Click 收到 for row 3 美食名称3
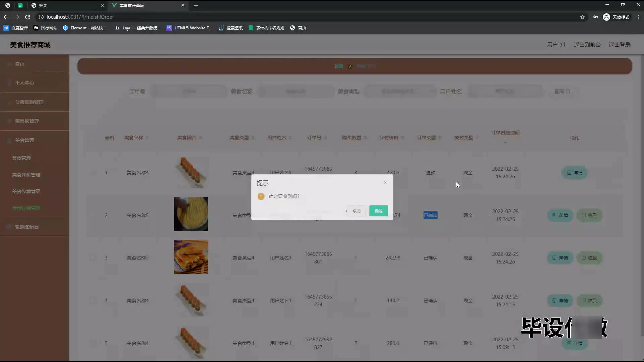 pyautogui.click(x=589, y=258)
